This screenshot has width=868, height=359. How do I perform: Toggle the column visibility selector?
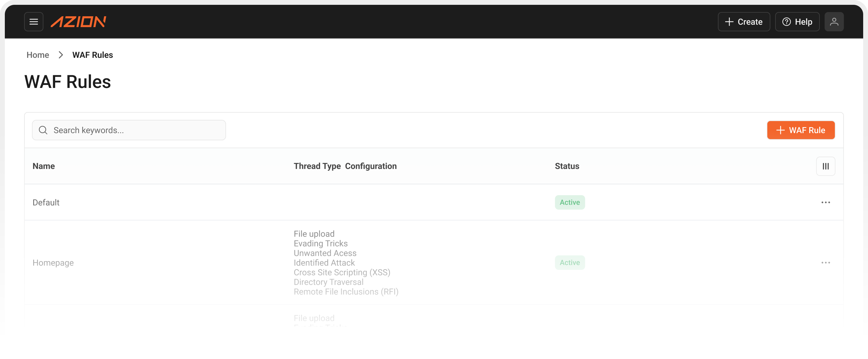pos(825,166)
